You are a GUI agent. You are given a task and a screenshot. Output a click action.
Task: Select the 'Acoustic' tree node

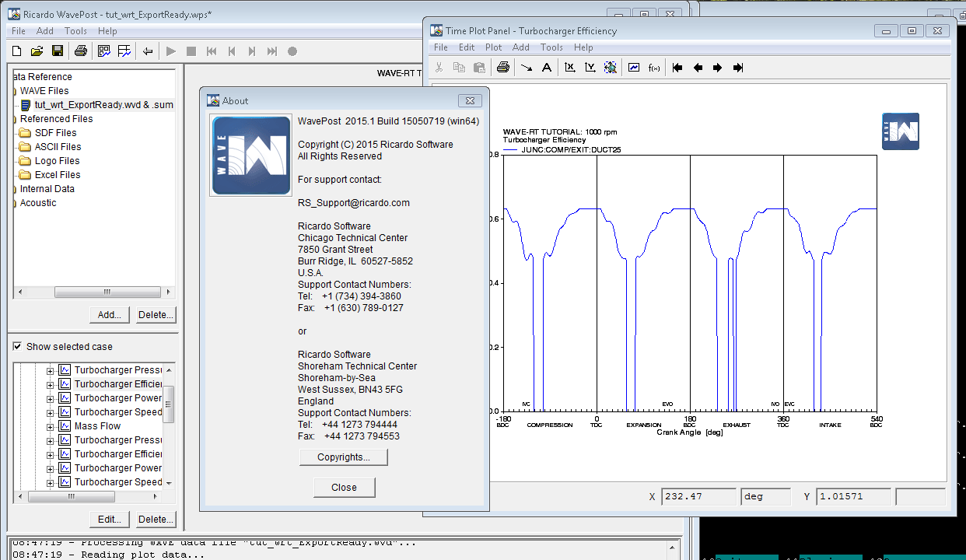coord(38,203)
